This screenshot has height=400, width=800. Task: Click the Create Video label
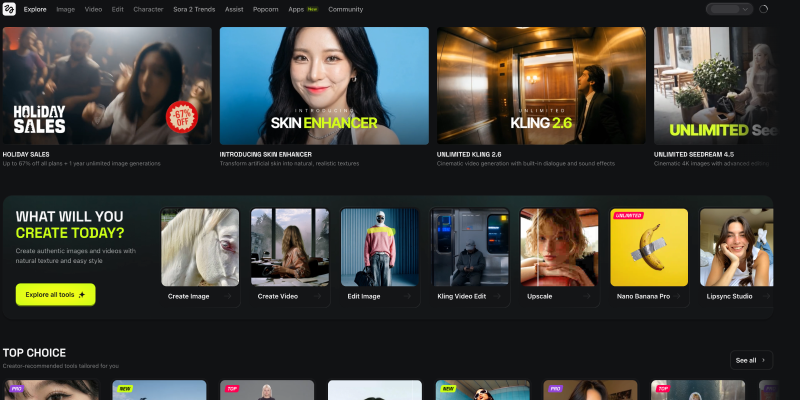278,296
